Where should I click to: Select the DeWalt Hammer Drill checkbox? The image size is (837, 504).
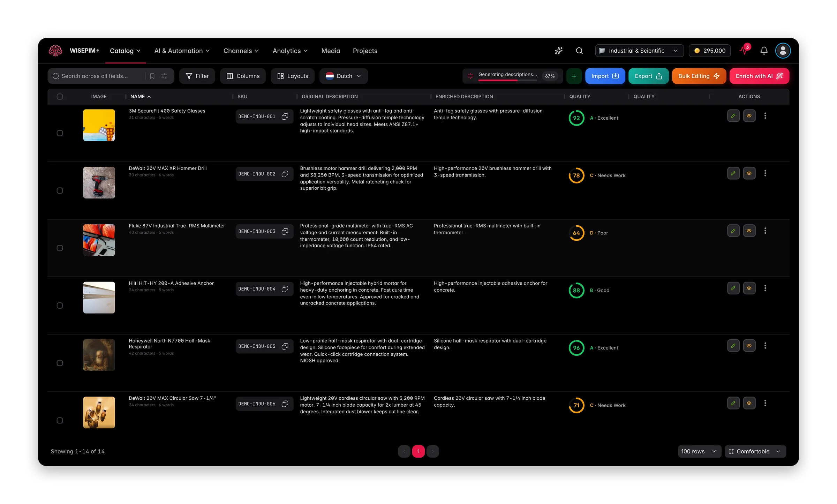coord(60,191)
